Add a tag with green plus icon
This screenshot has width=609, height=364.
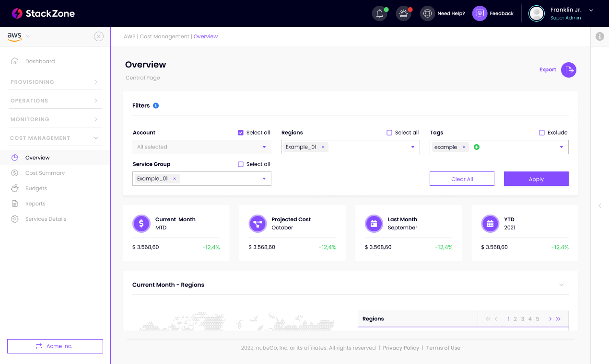tap(477, 147)
